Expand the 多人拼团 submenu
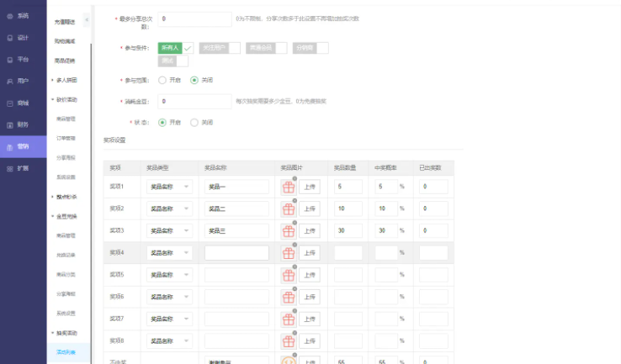621x364 pixels. click(x=66, y=81)
